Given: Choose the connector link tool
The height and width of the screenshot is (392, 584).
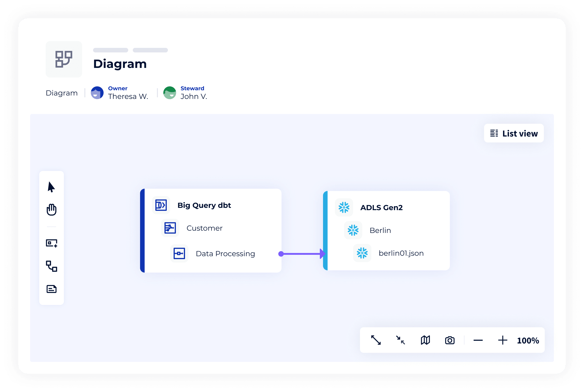Looking at the screenshot, I should (x=52, y=266).
